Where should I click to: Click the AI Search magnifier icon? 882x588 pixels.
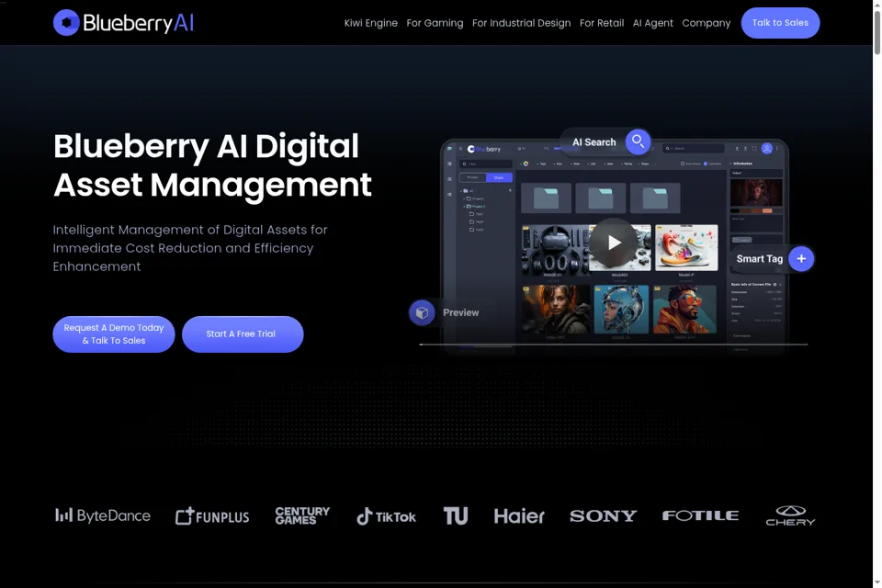pos(638,141)
